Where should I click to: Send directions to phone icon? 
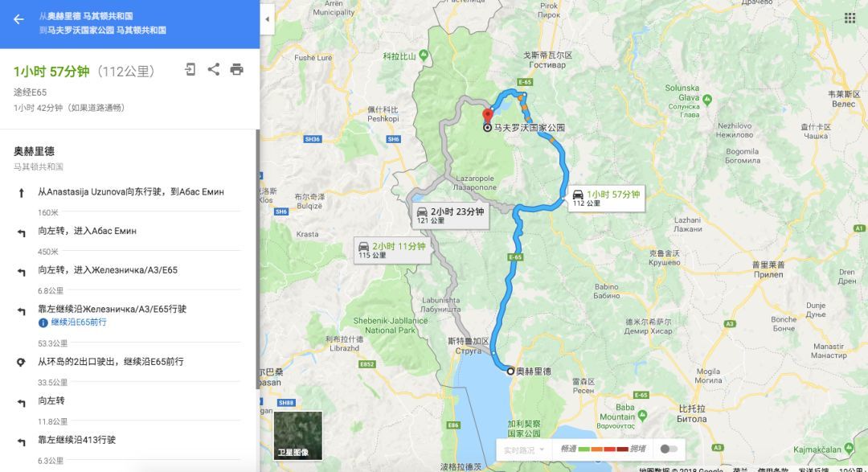(x=190, y=69)
